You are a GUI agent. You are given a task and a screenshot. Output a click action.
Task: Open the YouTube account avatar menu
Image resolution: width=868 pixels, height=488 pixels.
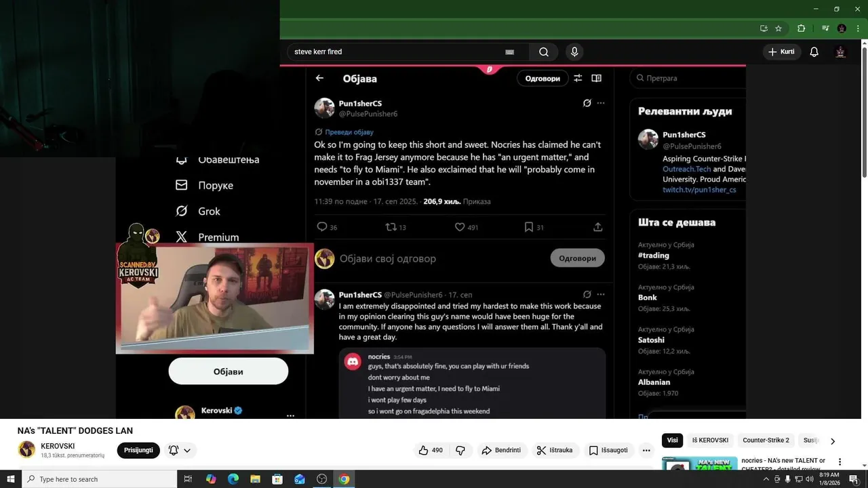pos(840,52)
